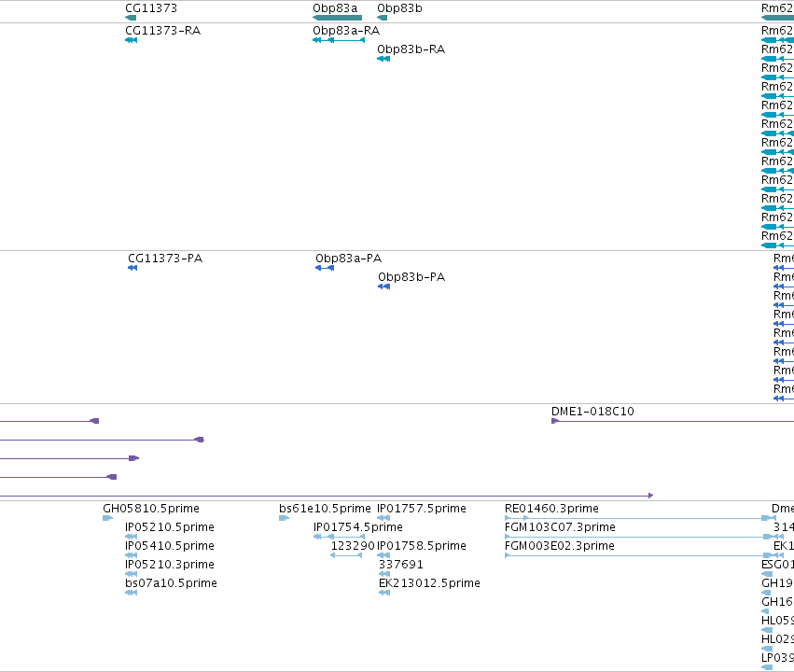Click the FGM003E02.3prime EST label

560,546
